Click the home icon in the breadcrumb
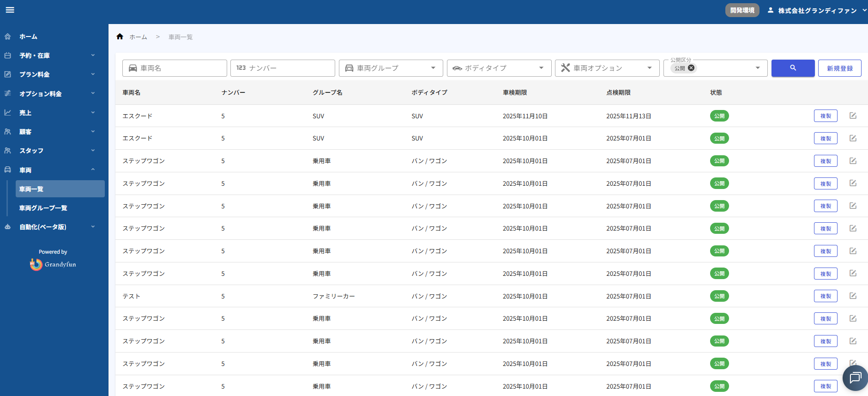 coord(120,37)
